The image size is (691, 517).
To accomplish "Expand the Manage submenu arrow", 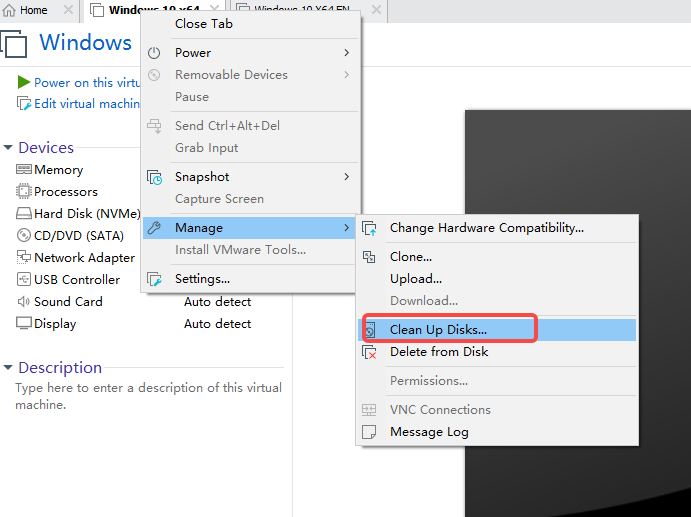I will [x=346, y=228].
